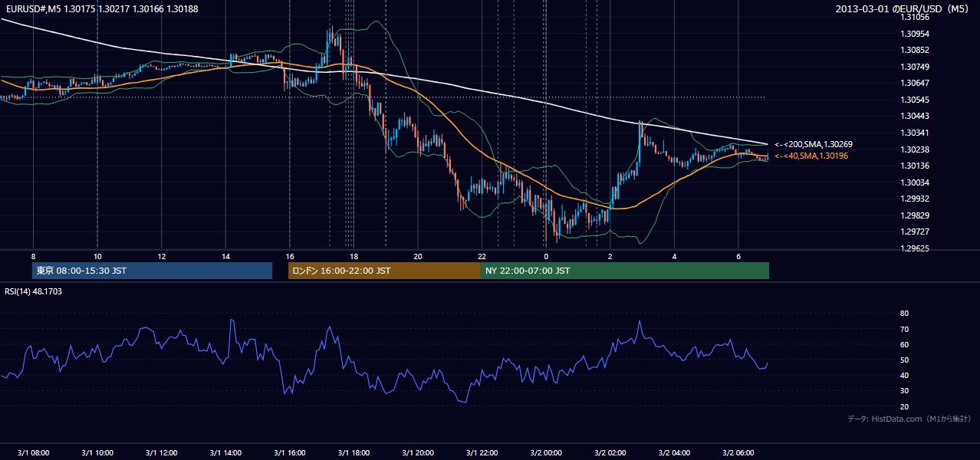
Task: Click the RSI(14) 48.1703 indicator label
Action: [x=33, y=291]
